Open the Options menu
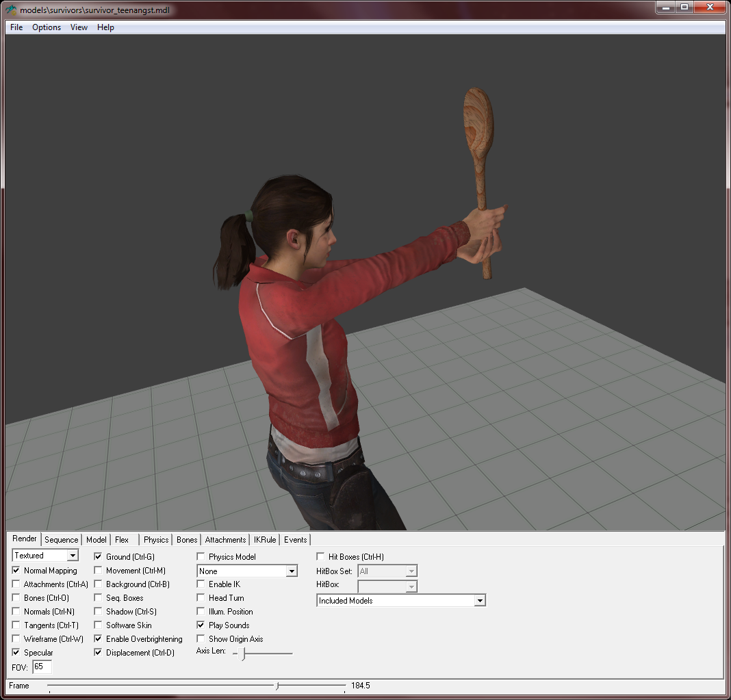Screen dimensions: 731x700 coord(47,27)
